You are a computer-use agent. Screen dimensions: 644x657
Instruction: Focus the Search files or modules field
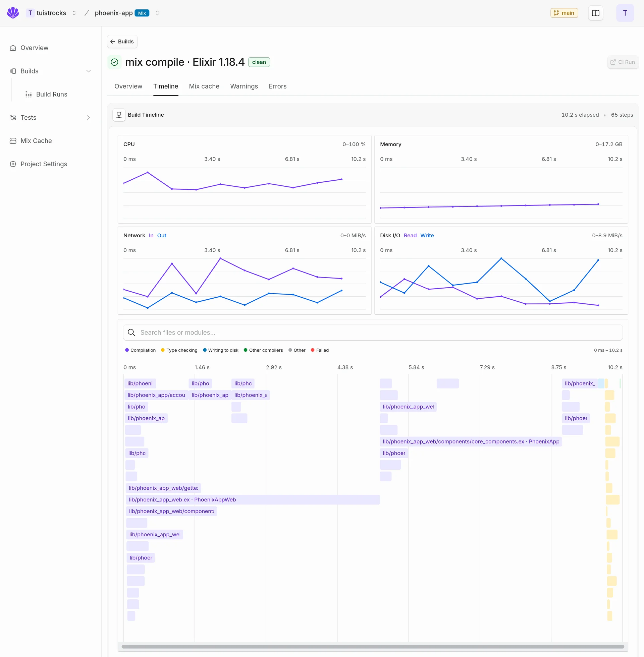click(373, 333)
